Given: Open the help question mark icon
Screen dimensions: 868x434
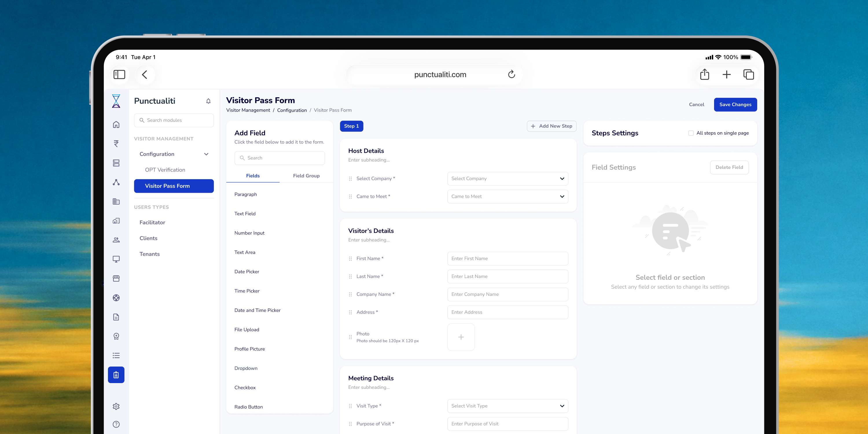Looking at the screenshot, I should point(116,424).
